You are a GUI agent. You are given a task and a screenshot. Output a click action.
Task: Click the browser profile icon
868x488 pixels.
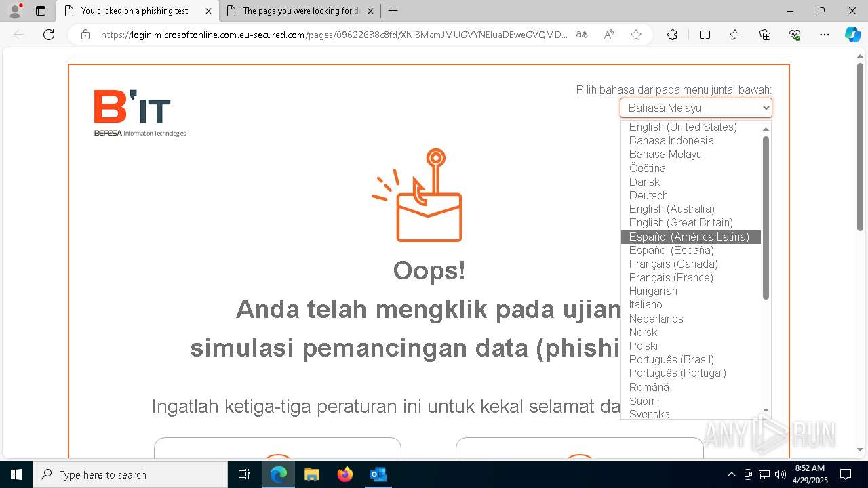pos(14,11)
